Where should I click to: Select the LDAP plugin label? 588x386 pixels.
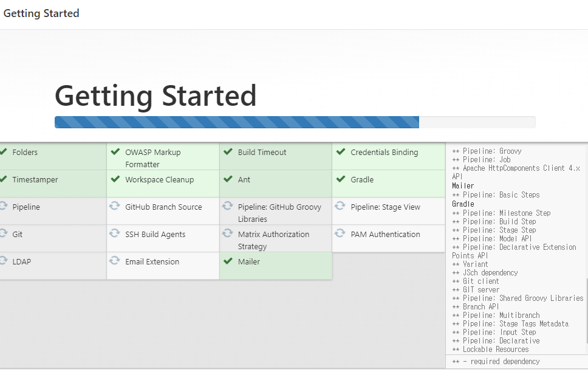click(x=22, y=262)
